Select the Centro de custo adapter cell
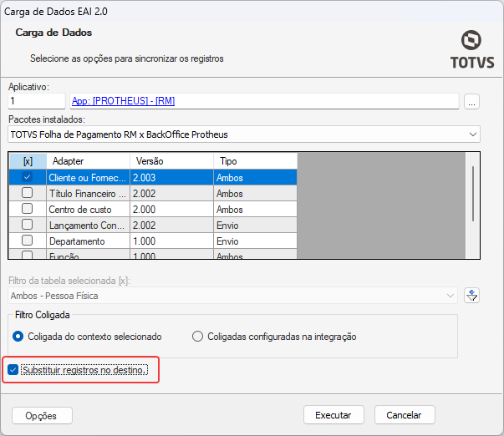The image size is (504, 436). pos(89,209)
